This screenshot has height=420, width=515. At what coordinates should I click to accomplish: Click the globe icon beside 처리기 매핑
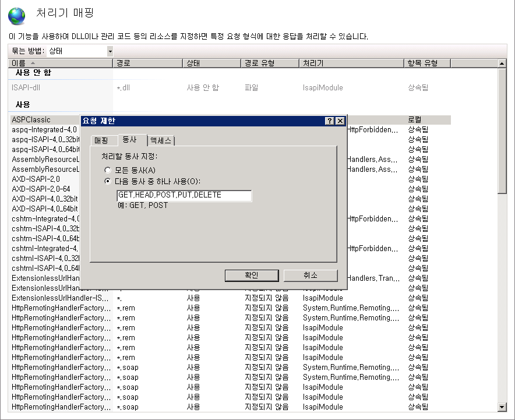pyautogui.click(x=16, y=16)
